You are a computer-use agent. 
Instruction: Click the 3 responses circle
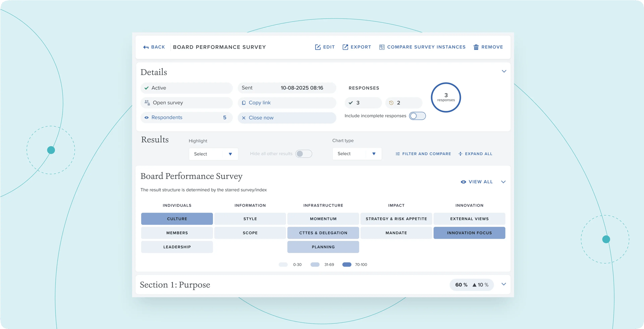point(446,97)
